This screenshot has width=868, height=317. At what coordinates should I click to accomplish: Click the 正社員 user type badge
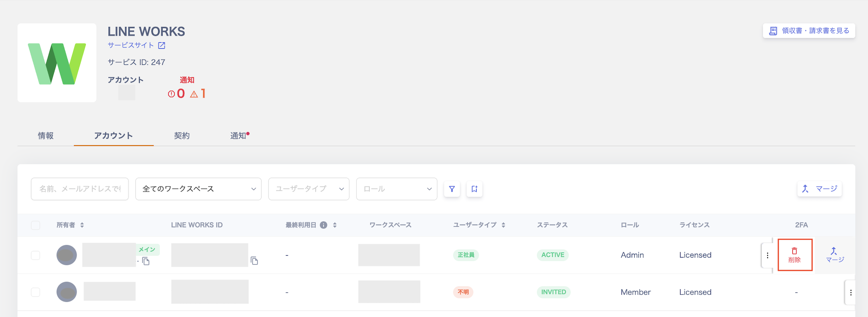(x=466, y=255)
